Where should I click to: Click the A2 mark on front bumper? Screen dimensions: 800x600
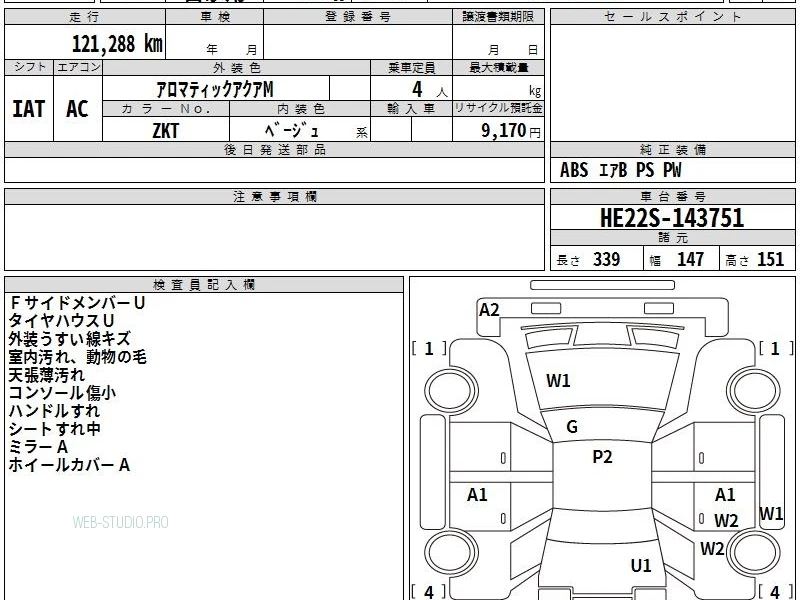click(489, 310)
